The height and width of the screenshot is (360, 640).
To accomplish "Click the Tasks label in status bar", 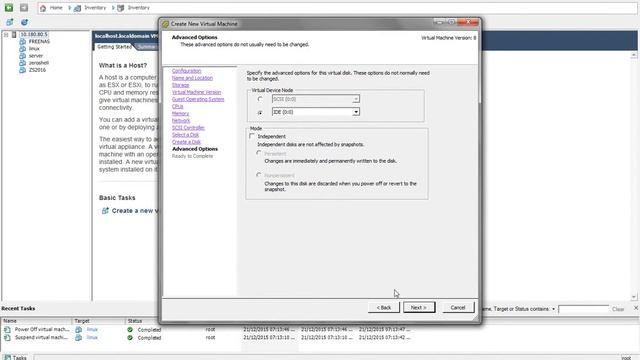I will coord(20,358).
